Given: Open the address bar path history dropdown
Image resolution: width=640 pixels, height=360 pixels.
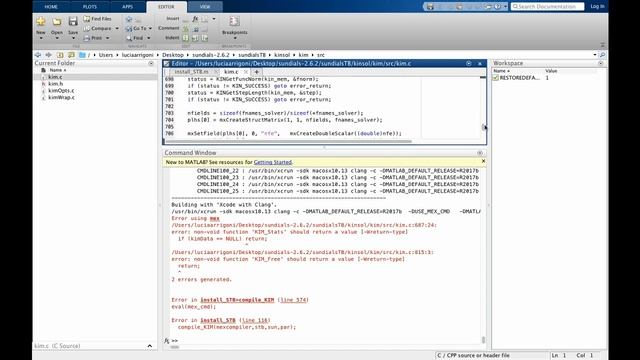Looking at the screenshot, I should 595,55.
